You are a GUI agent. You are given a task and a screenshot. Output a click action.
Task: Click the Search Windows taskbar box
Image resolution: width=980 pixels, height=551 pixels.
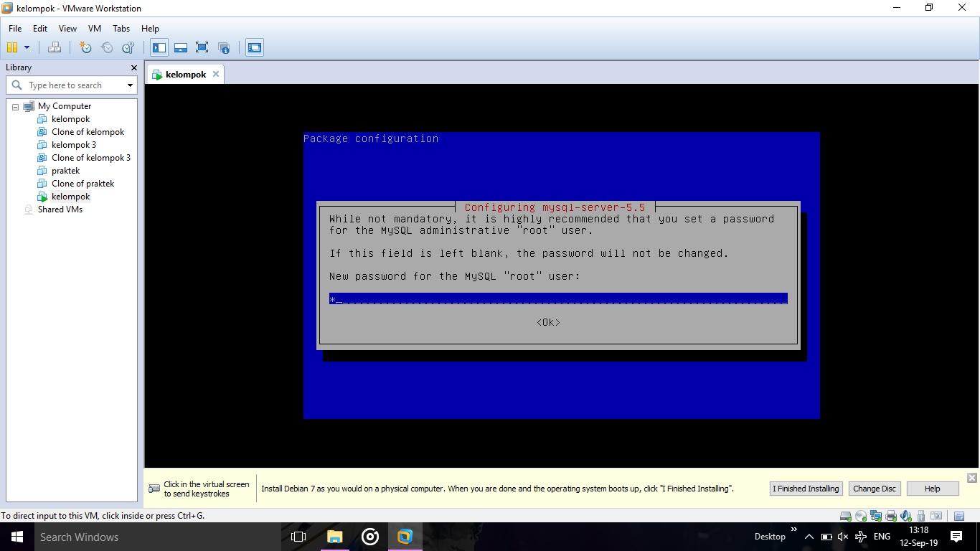tap(156, 537)
